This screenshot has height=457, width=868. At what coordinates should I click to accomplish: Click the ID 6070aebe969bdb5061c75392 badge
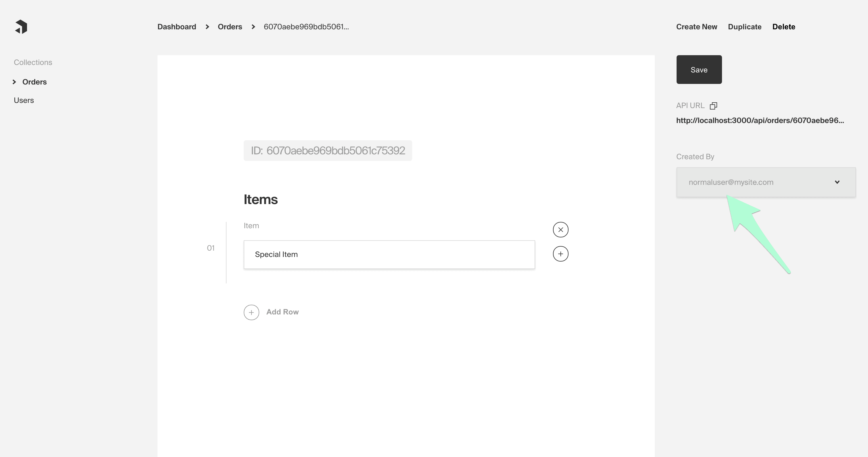click(328, 151)
